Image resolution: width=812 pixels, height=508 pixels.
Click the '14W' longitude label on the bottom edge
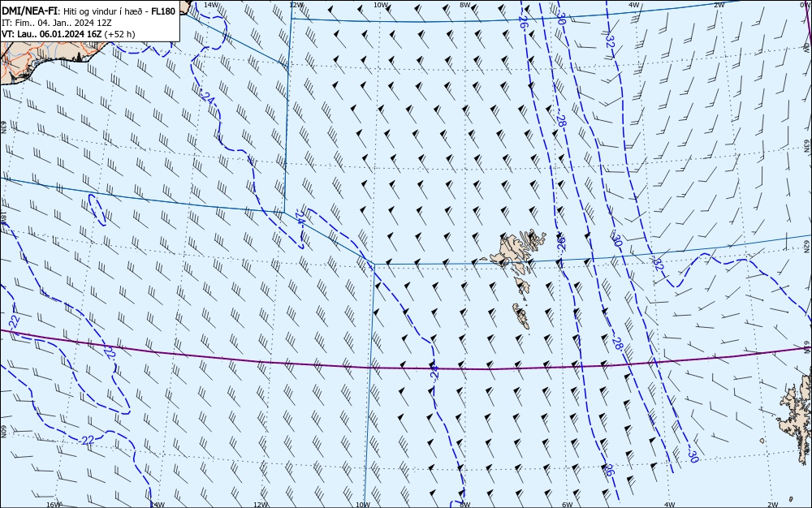coord(158,505)
